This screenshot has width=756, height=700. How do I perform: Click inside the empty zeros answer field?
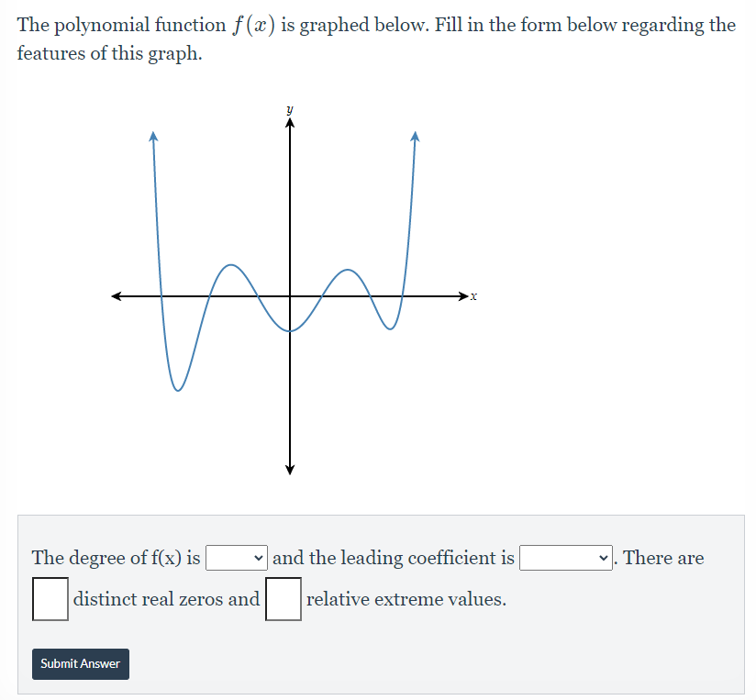pyautogui.click(x=50, y=598)
